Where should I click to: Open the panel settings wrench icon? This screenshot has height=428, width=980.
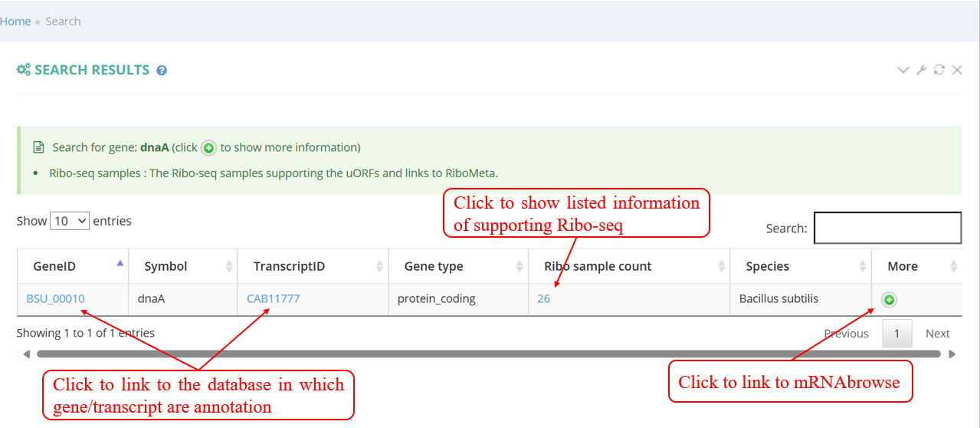pyautogui.click(x=922, y=70)
